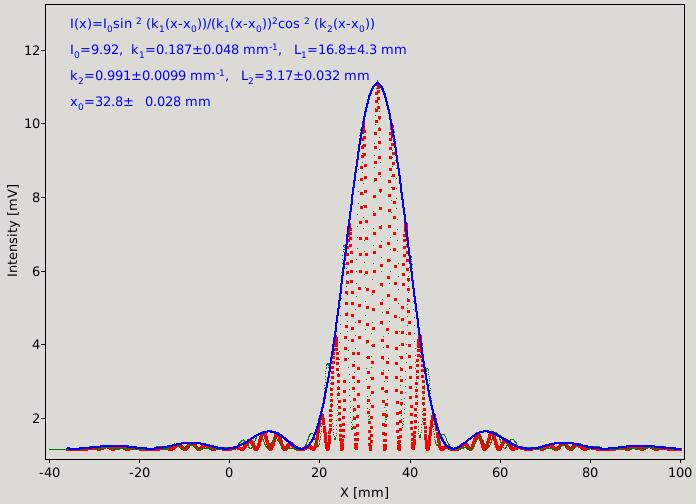This screenshot has height=504, width=696.
Task: Click the 20 tick on X axis
Action: coord(320,472)
